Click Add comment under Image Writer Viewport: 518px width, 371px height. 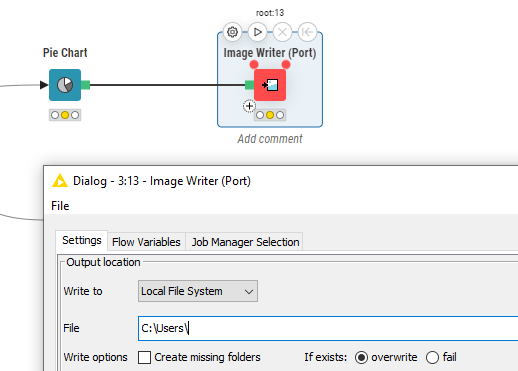point(270,139)
